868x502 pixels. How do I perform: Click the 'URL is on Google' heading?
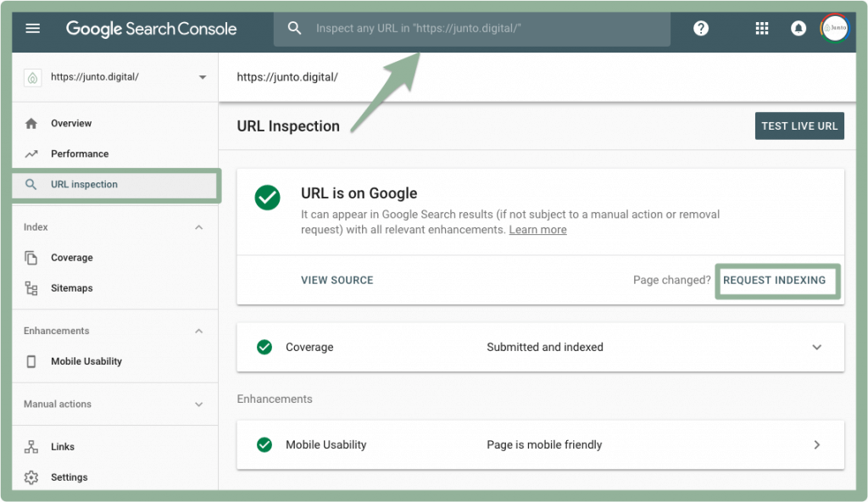pos(359,193)
